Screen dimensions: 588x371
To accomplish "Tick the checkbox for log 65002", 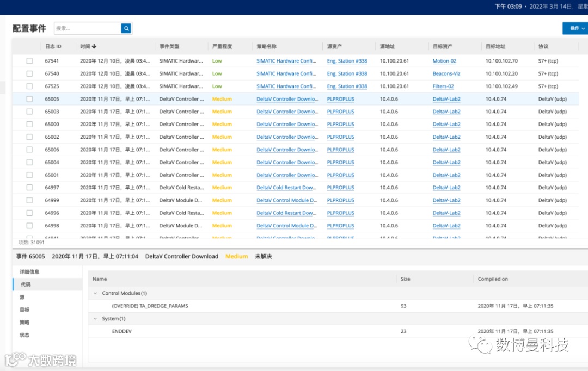I will pyautogui.click(x=29, y=137).
